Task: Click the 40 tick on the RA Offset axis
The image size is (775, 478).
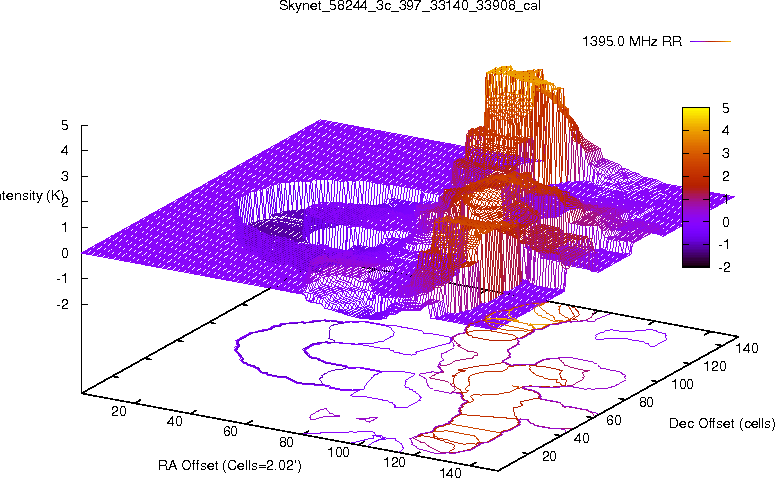Action: click(174, 421)
